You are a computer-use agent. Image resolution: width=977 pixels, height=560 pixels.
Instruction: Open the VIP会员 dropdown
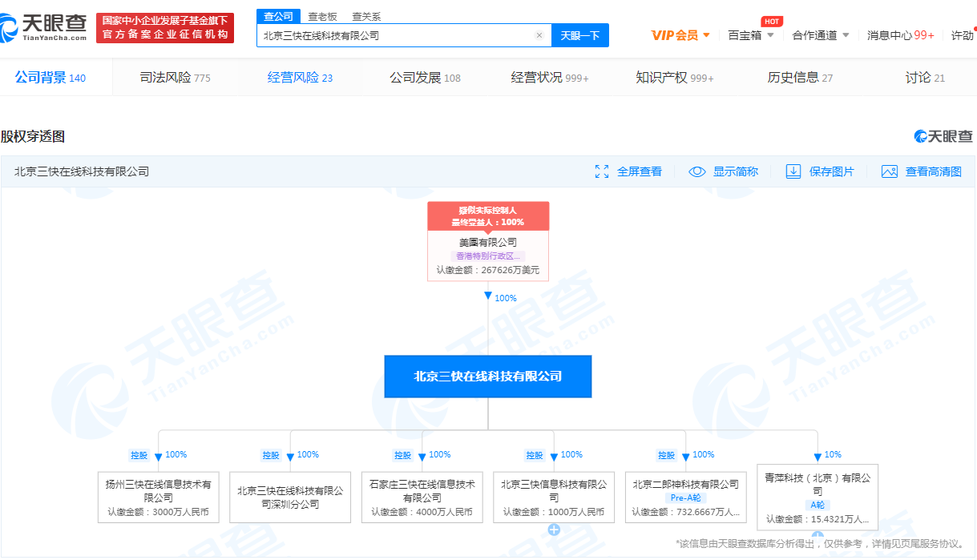pyautogui.click(x=680, y=35)
